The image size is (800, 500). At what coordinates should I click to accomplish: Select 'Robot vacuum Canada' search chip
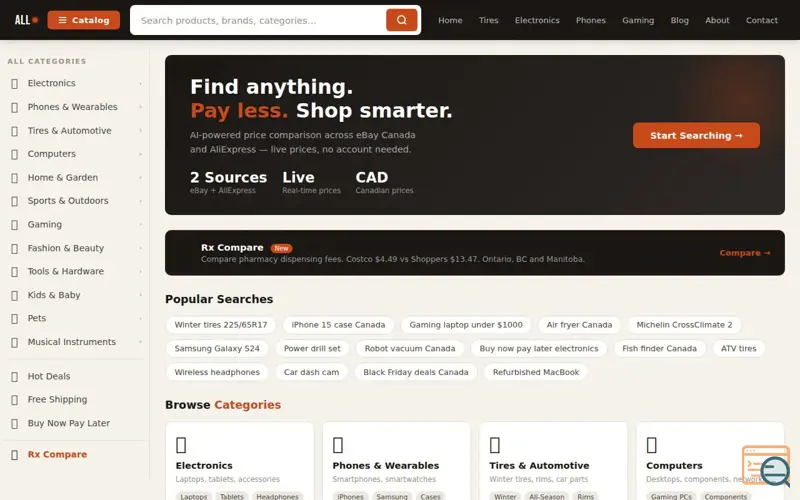coord(410,348)
